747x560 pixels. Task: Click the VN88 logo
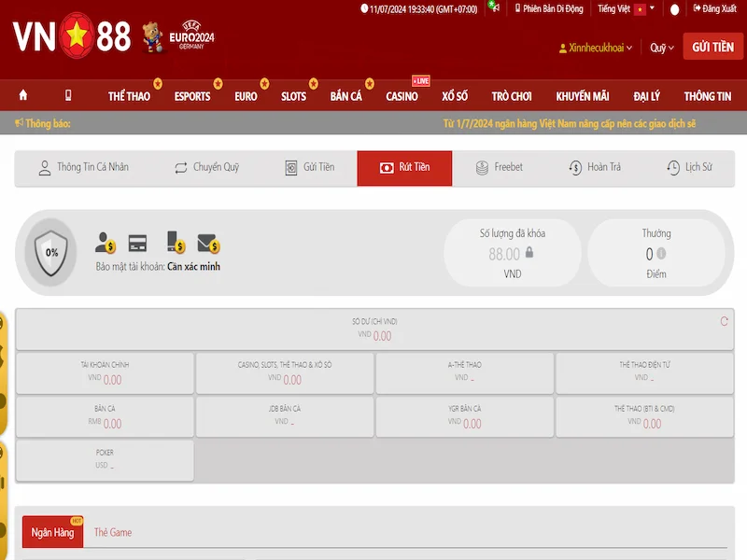coord(72,36)
